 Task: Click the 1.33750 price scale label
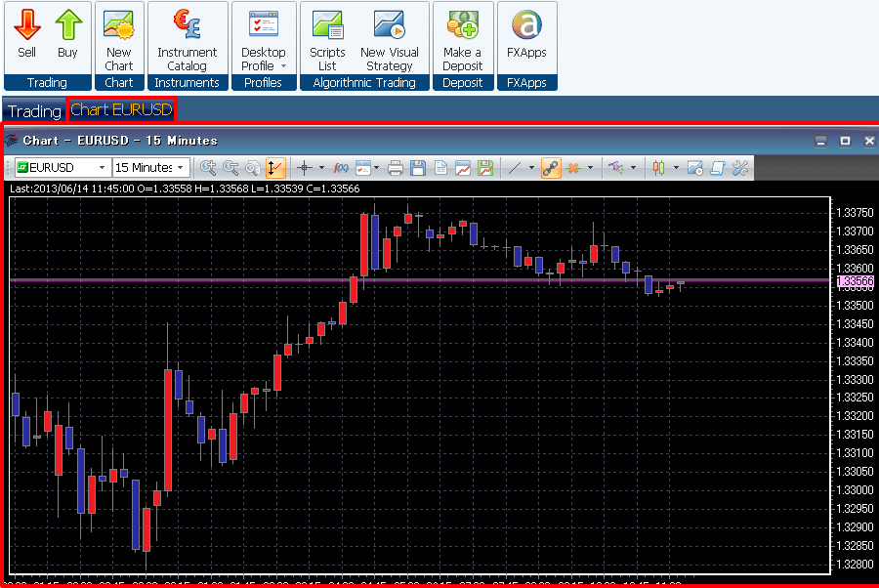855,213
